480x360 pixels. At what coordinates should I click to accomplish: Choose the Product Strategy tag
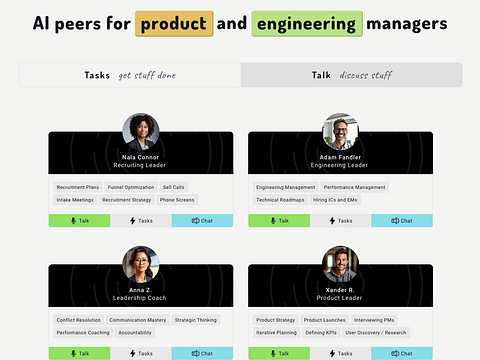tap(276, 320)
